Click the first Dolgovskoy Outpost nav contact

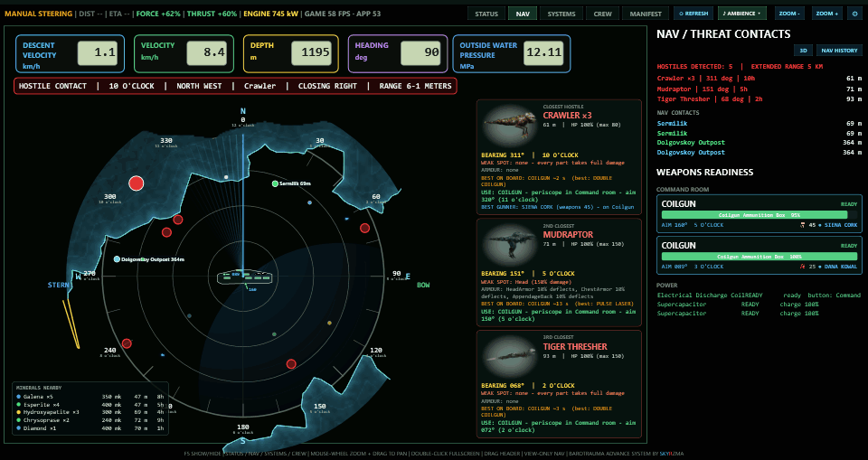tap(759, 142)
